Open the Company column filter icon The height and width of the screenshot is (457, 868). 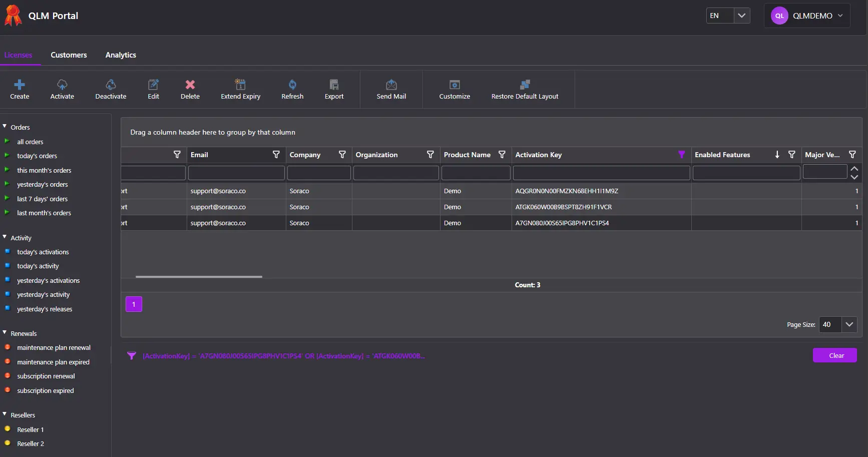(342, 155)
